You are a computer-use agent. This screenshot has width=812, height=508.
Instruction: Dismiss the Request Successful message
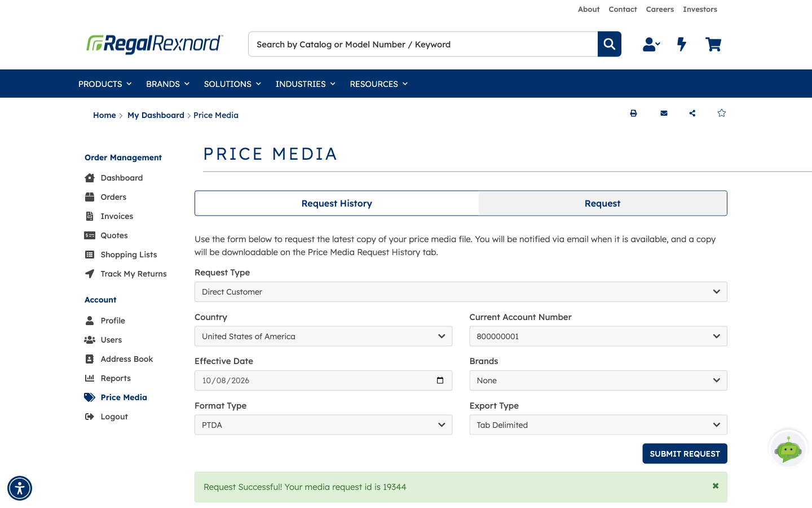(716, 486)
